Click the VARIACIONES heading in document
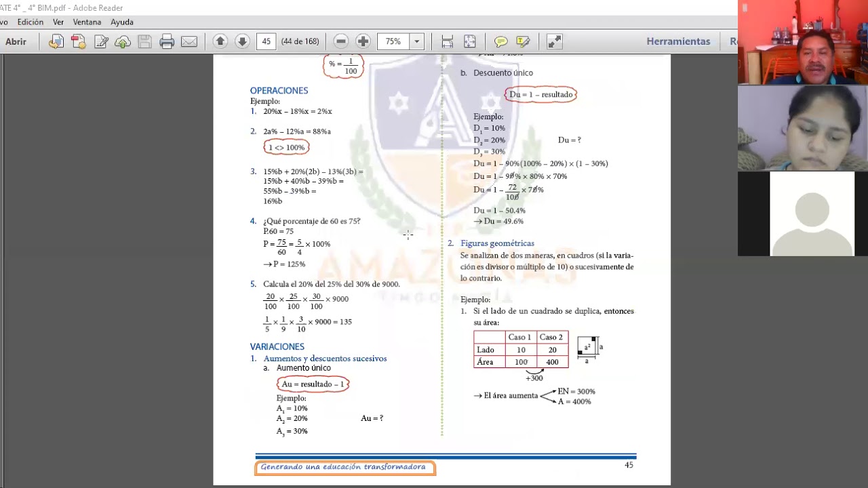Image resolution: width=868 pixels, height=488 pixels. tap(277, 346)
